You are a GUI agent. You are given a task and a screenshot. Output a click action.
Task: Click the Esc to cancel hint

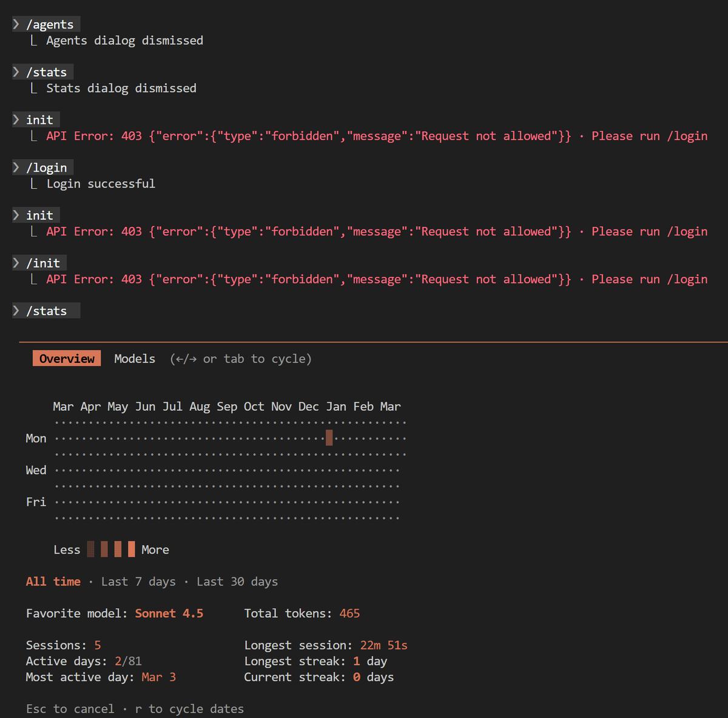tap(70, 709)
